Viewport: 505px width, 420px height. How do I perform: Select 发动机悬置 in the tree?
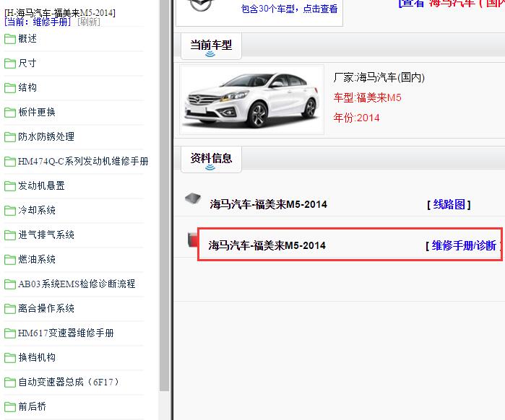click(42, 185)
